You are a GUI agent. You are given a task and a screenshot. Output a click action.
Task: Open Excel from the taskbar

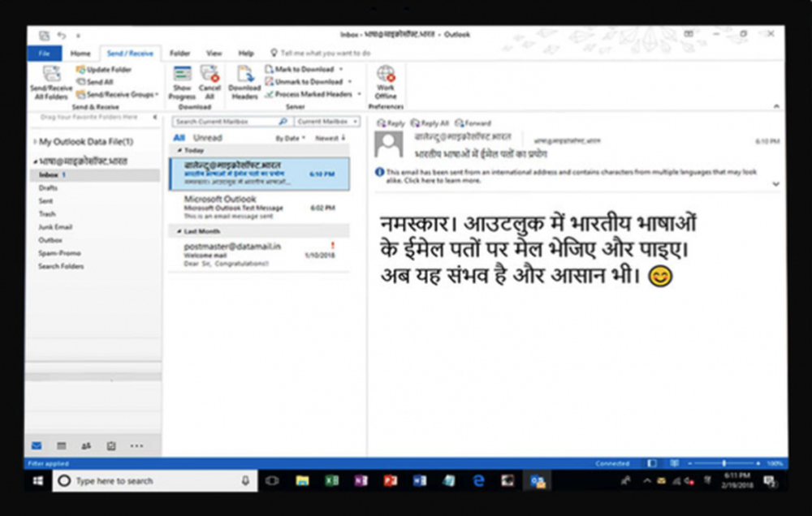pos(331,481)
